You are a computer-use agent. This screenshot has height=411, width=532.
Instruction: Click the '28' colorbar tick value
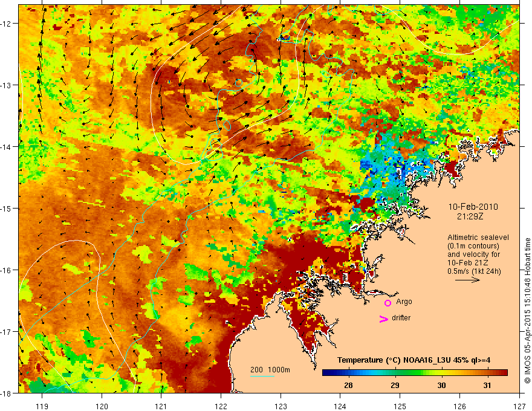click(348, 386)
